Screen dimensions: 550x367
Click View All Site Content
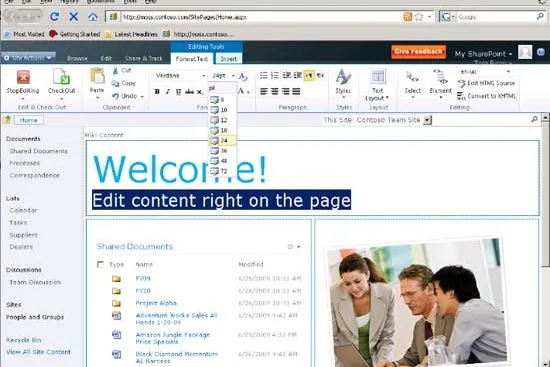[38, 352]
